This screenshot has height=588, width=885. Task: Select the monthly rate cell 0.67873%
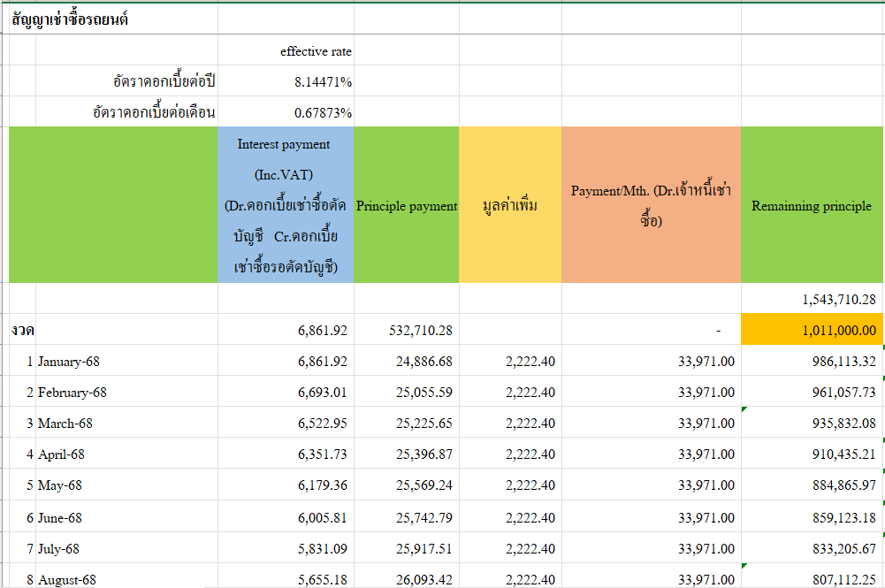(323, 113)
